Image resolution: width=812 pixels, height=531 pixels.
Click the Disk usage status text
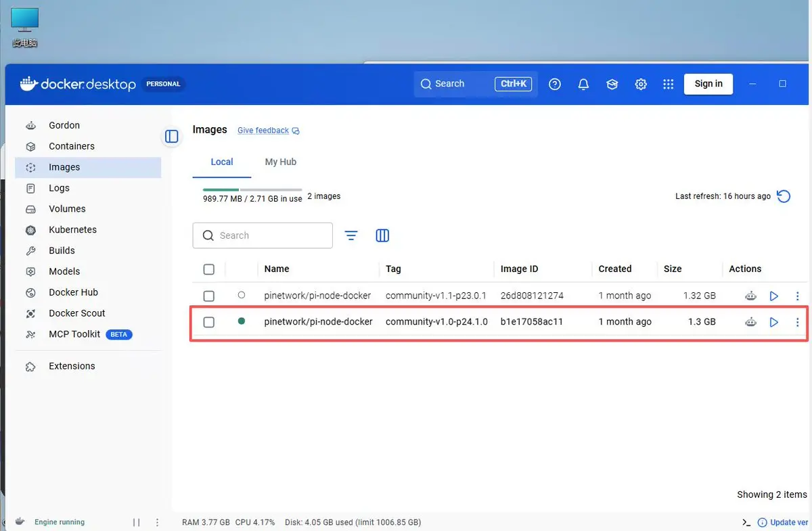point(353,522)
